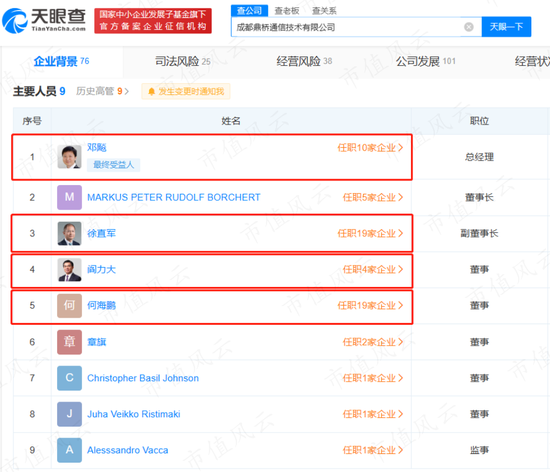Viewport: 550px width, 472px height.
Task: Open the Juha Veikko Ristimaki link
Action: (134, 414)
